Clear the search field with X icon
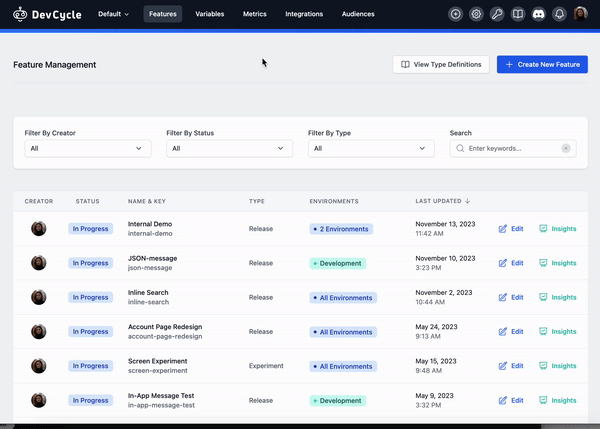The width and height of the screenshot is (600, 429). pyautogui.click(x=565, y=148)
